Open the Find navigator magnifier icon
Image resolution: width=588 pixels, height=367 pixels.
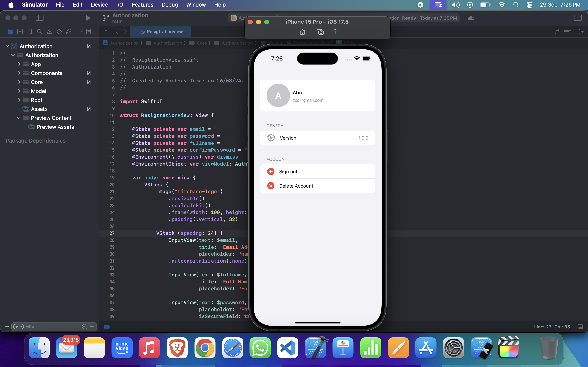39,32
